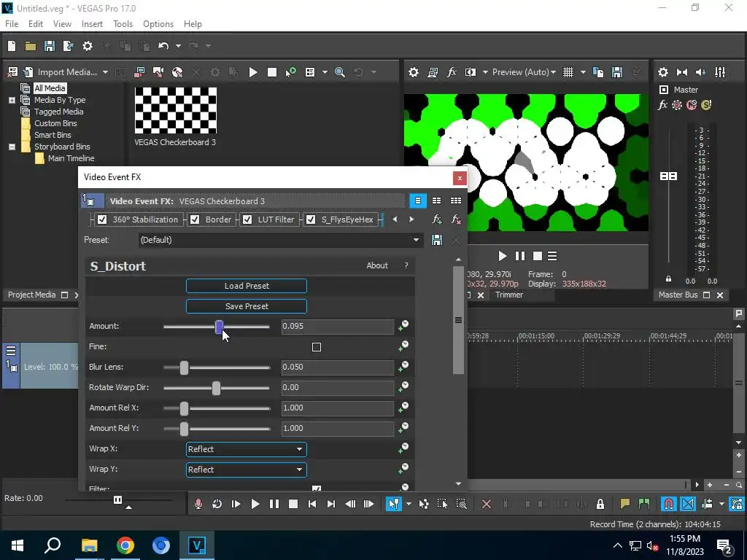
Task: Animate the Amount parameter
Action: (x=403, y=326)
